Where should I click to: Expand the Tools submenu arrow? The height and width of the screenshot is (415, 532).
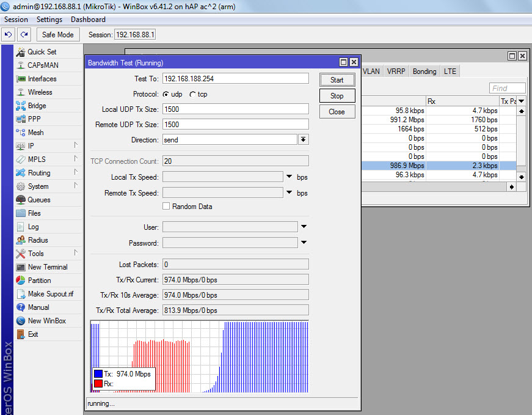(x=76, y=252)
